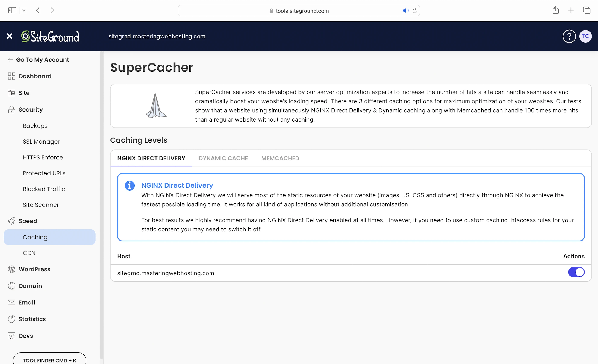The height and width of the screenshot is (364, 598).
Task: Mute the tab audio speaker icon
Action: [x=405, y=11]
